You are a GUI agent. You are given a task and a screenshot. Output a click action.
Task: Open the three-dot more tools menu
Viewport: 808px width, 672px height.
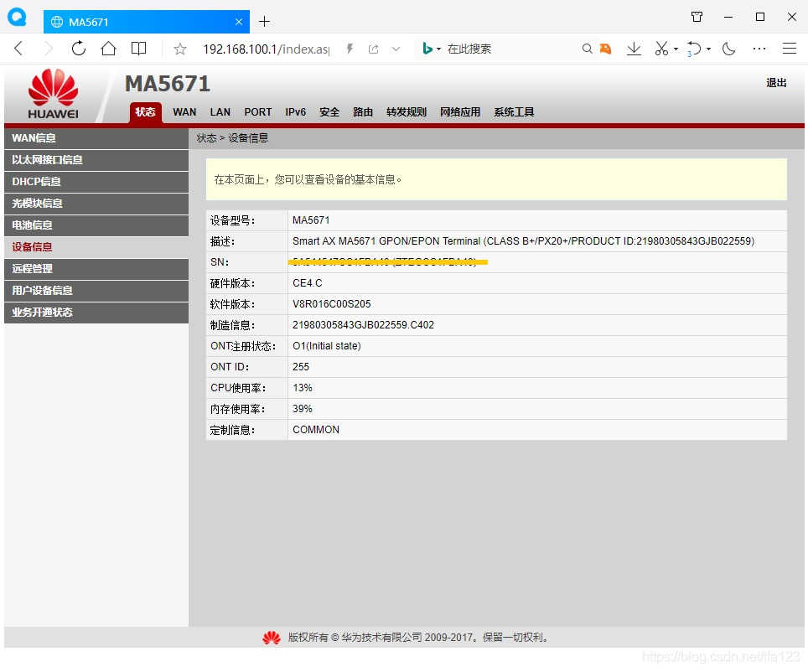click(x=759, y=49)
